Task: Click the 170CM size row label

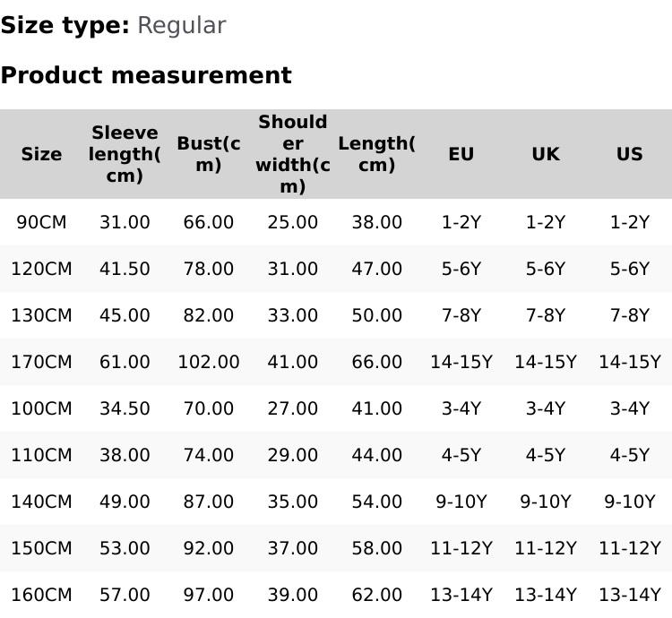Action: (x=41, y=362)
